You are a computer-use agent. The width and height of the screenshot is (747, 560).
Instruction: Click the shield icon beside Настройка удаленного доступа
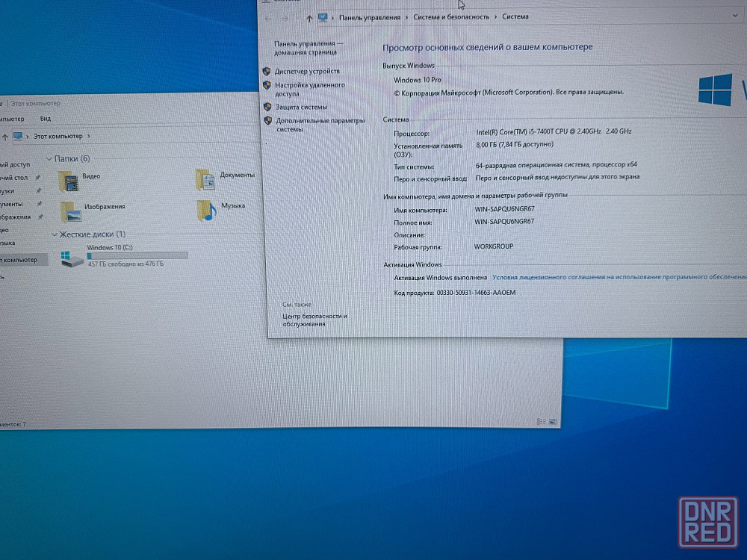click(267, 85)
